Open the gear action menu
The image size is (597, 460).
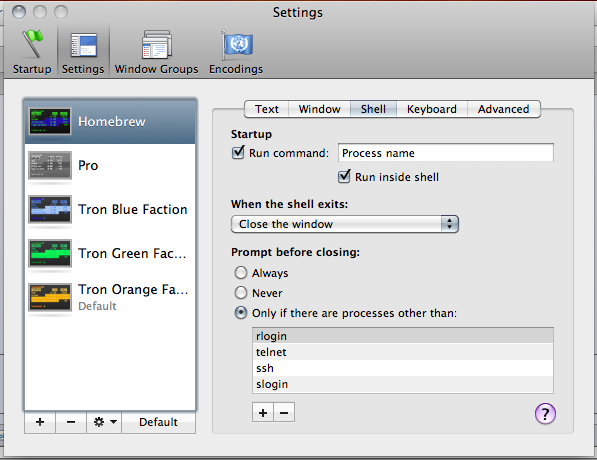pyautogui.click(x=104, y=422)
